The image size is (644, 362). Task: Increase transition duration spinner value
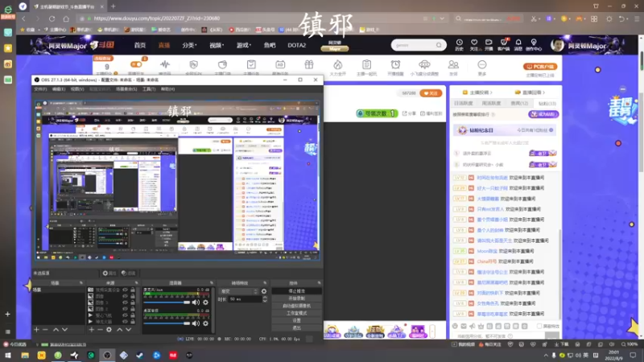tap(265, 297)
